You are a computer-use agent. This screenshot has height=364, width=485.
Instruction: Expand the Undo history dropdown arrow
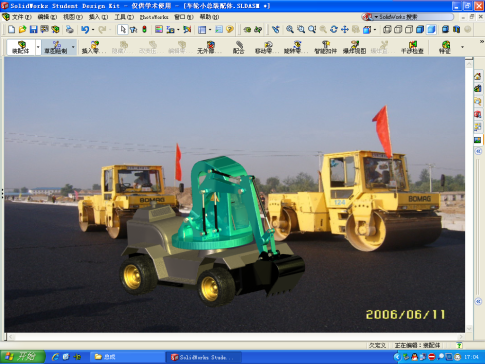pos(93,30)
